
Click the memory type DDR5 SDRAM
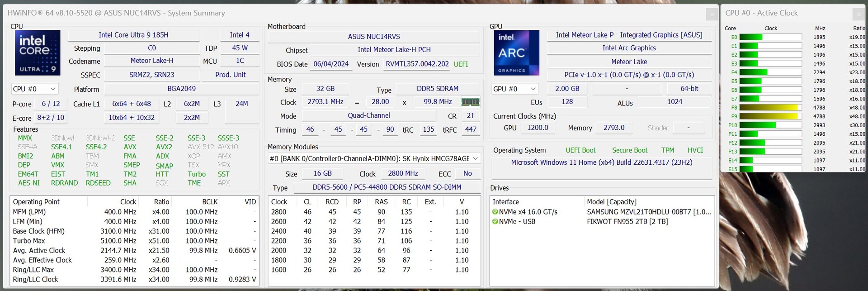(x=438, y=89)
